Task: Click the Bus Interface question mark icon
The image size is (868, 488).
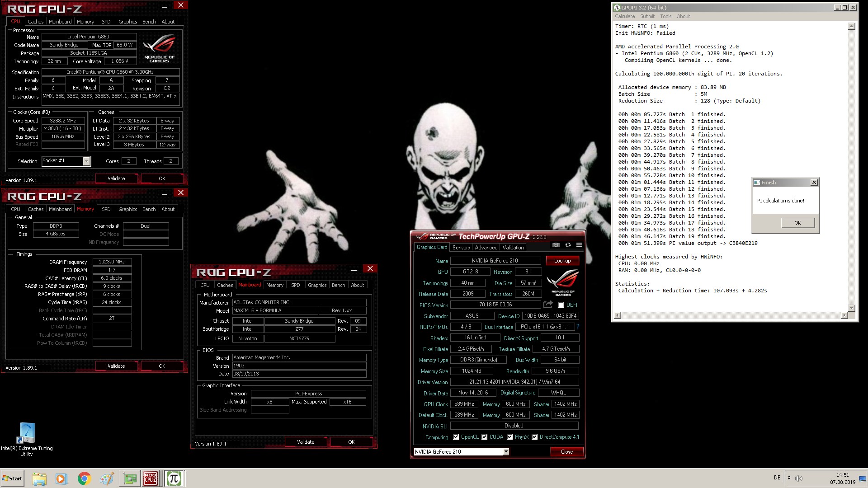Action: tap(578, 327)
